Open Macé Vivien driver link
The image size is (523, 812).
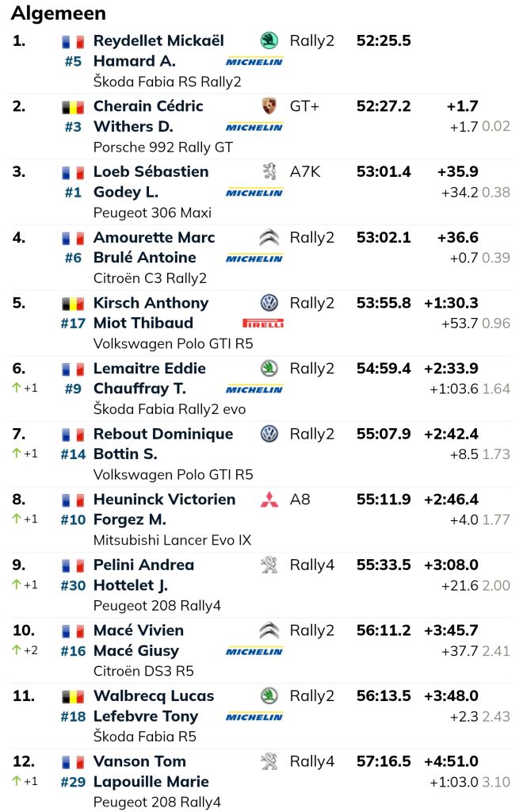pos(139,630)
